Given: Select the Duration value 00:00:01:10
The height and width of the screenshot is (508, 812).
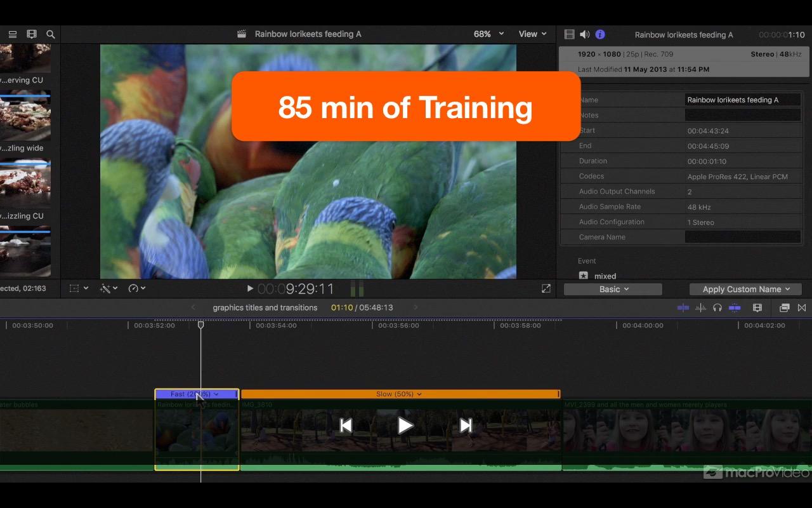Looking at the screenshot, I should pos(707,161).
